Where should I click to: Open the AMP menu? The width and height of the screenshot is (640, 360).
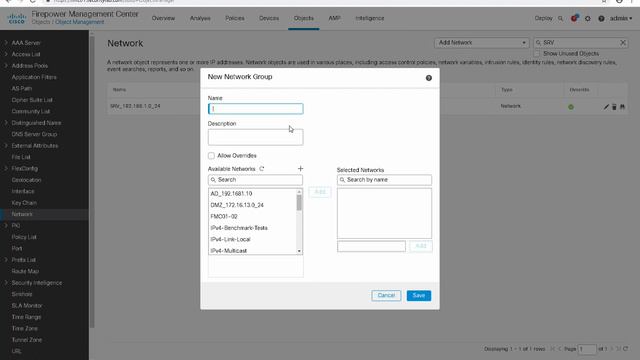tap(334, 18)
